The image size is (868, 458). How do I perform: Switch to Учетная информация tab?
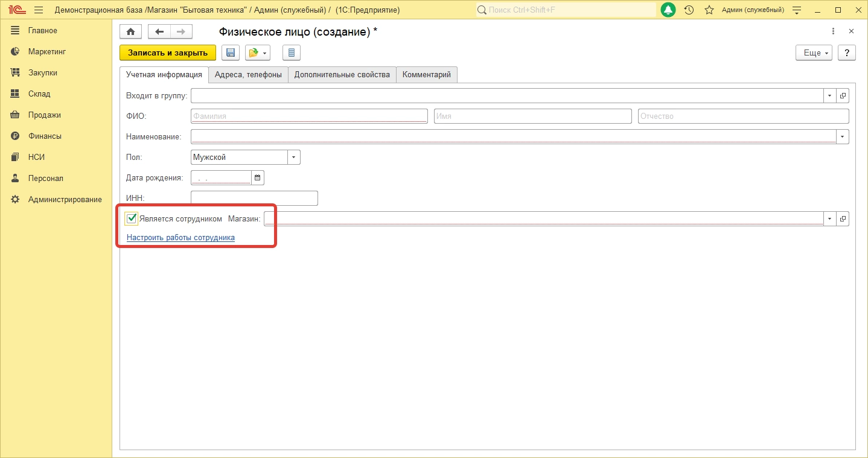click(x=164, y=75)
